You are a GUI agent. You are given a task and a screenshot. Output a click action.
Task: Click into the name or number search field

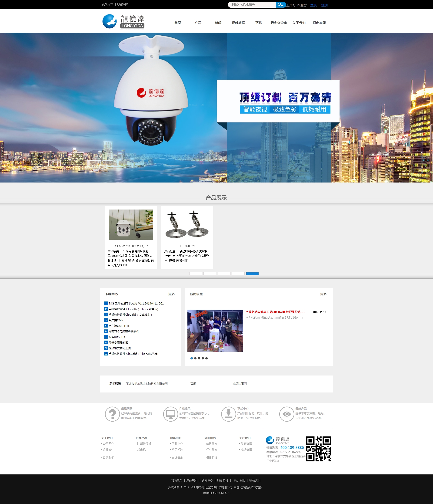(252, 5)
